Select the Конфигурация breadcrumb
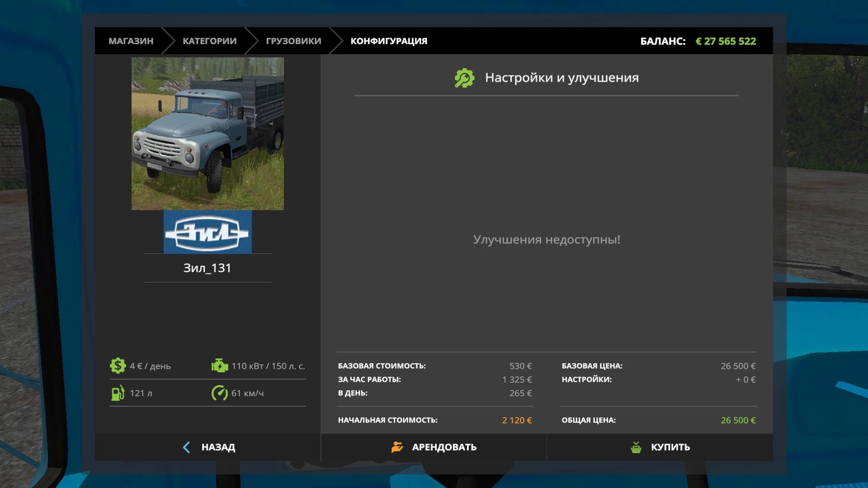The height and width of the screenshot is (488, 868). point(389,41)
